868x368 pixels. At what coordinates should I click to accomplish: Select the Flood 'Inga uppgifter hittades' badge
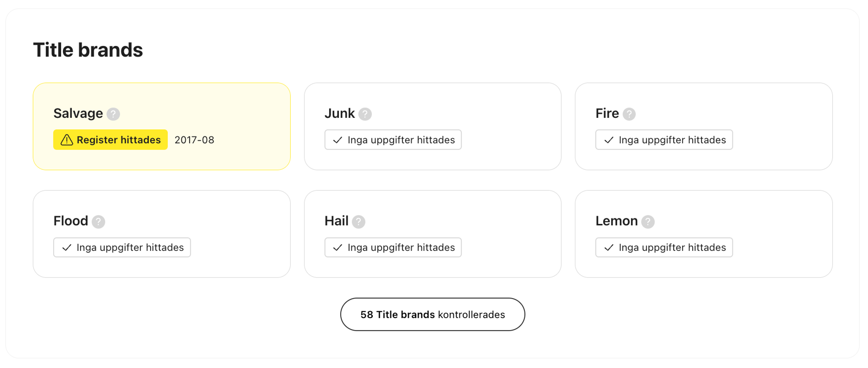122,247
